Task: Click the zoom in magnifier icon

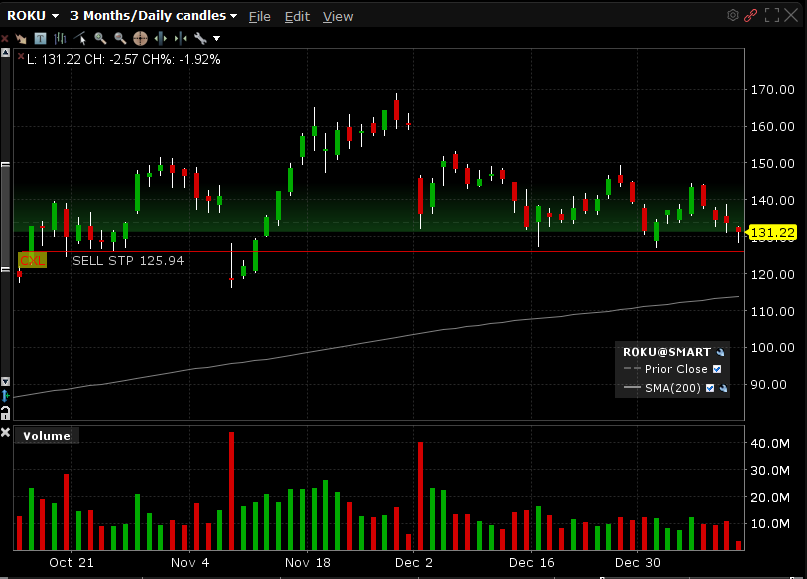Action: [100, 38]
